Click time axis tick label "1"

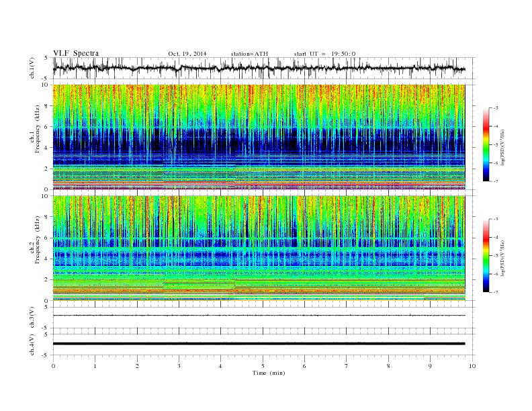coord(95,366)
